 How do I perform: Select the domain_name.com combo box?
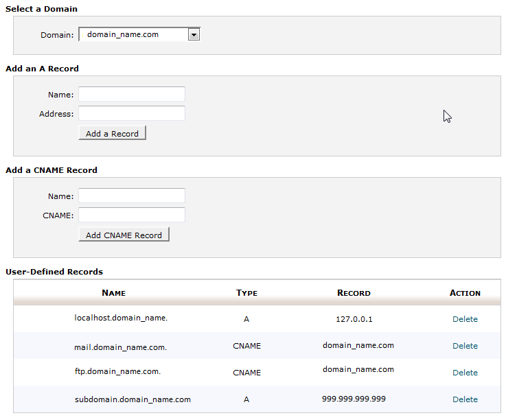[134, 34]
